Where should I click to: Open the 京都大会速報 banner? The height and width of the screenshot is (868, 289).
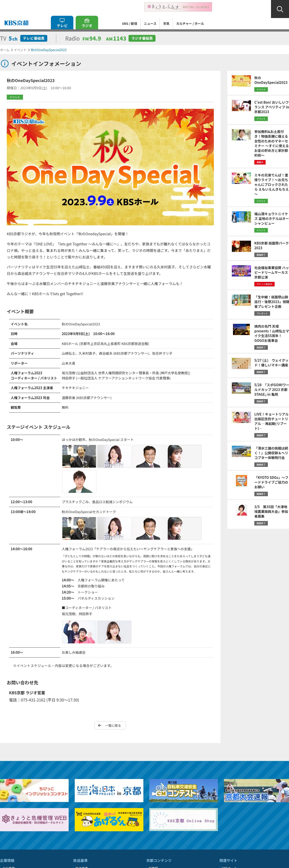pyautogui.click(x=257, y=790)
